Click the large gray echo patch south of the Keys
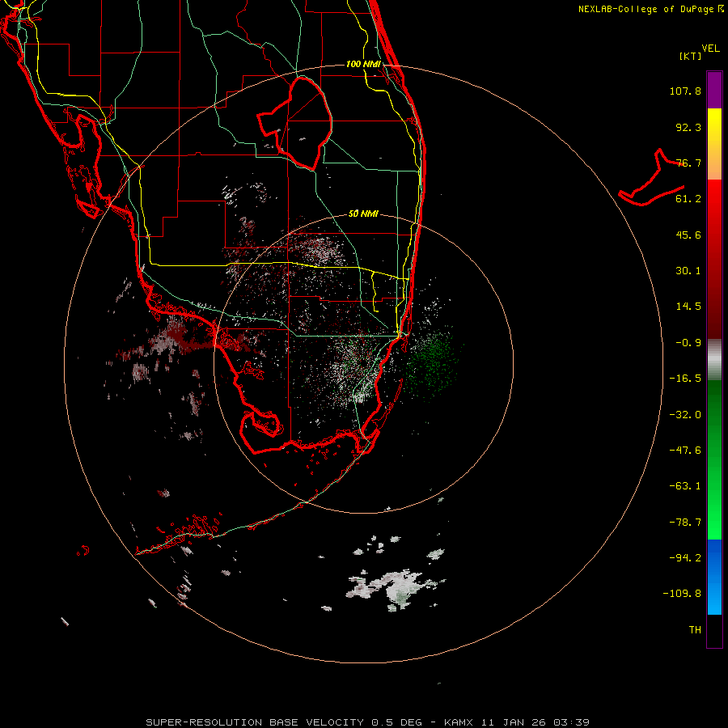The image size is (728, 728). click(x=395, y=589)
